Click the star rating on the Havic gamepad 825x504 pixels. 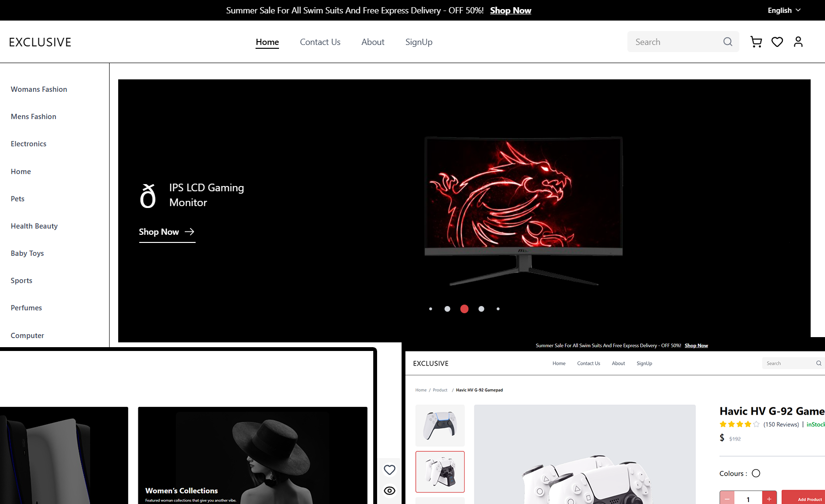pos(739,424)
